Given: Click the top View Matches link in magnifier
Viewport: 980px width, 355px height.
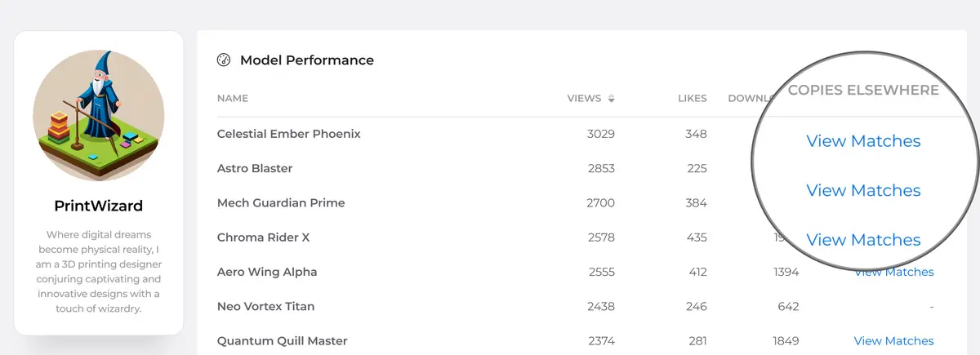Looking at the screenshot, I should coord(863,141).
